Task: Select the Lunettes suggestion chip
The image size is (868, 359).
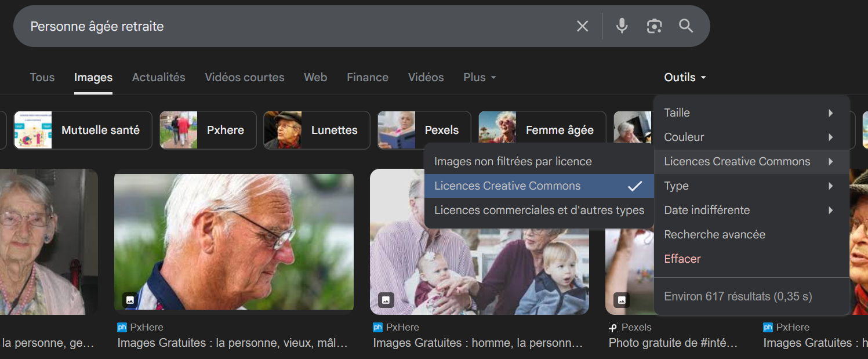Action: (x=317, y=130)
